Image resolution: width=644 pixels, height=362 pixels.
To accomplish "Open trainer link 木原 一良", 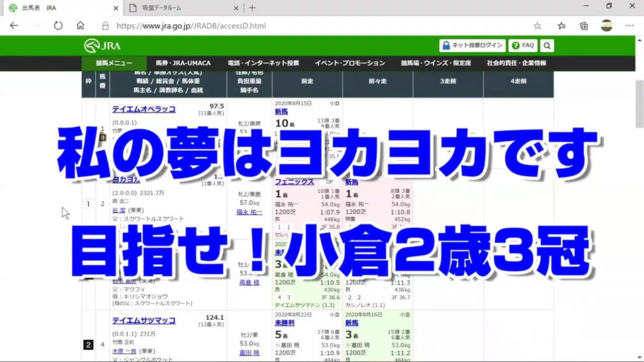I will pyautogui.click(x=125, y=351).
